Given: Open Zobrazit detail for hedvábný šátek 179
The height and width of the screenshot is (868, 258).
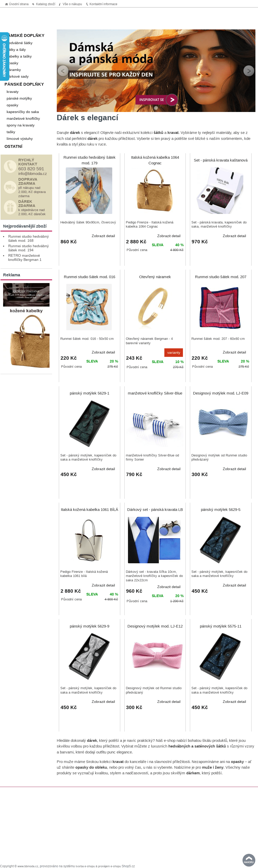Looking at the screenshot, I should click(x=103, y=236).
